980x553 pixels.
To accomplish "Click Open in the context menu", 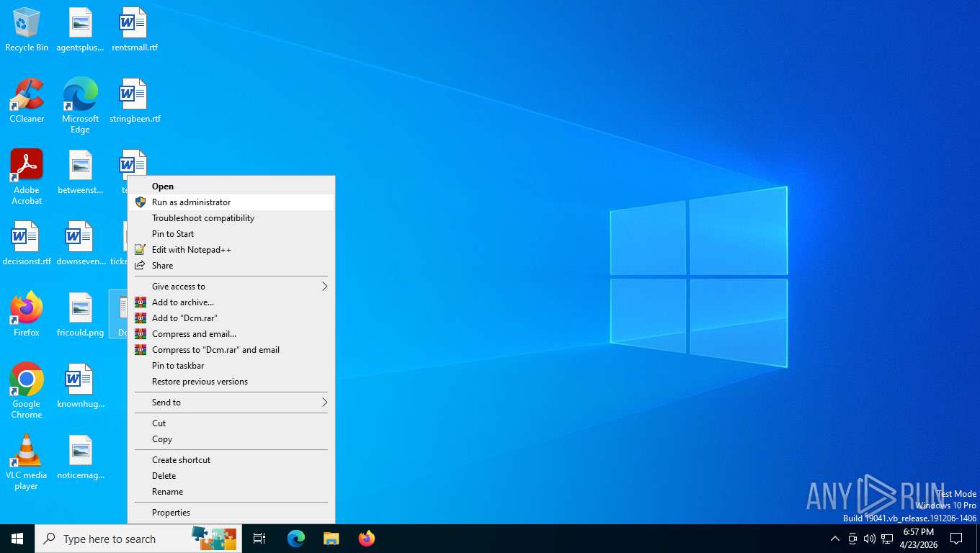I will tap(231, 186).
